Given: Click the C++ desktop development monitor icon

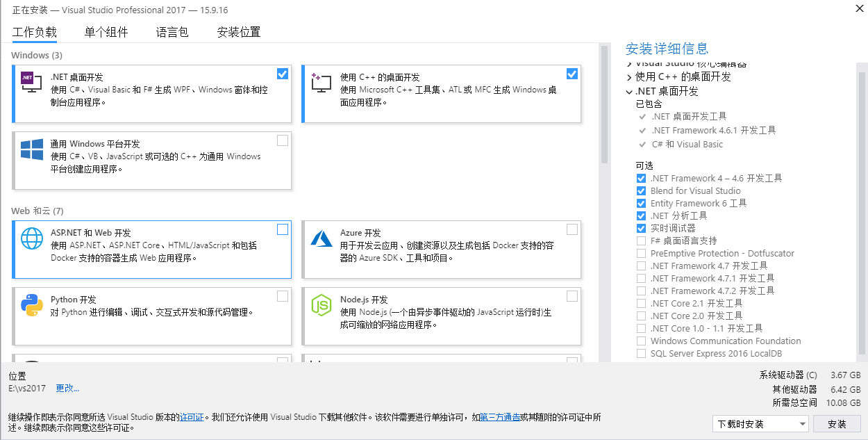Looking at the screenshot, I should [x=321, y=82].
